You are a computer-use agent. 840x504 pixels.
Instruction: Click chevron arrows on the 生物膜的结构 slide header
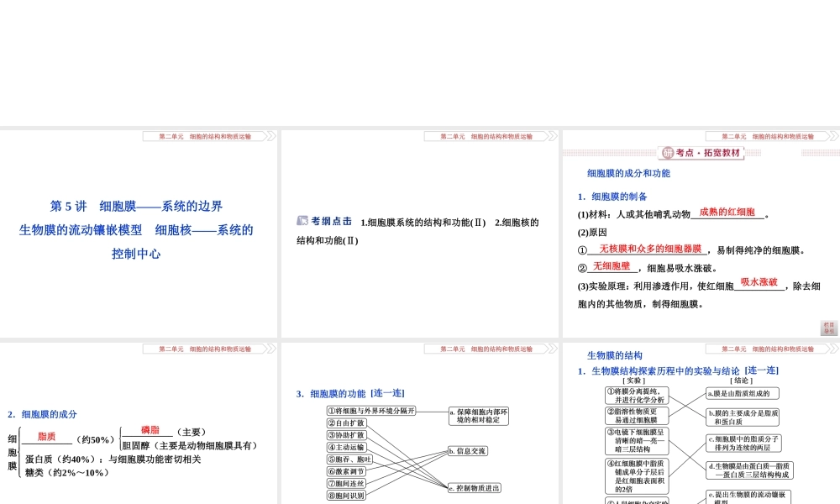tap(834, 349)
